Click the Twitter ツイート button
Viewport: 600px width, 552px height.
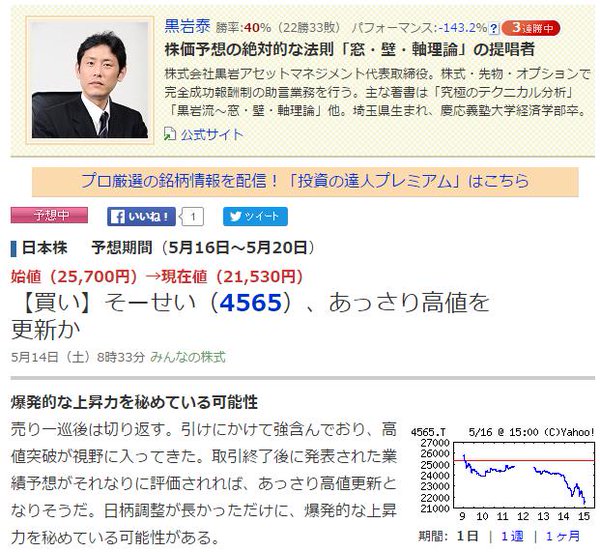point(255,217)
